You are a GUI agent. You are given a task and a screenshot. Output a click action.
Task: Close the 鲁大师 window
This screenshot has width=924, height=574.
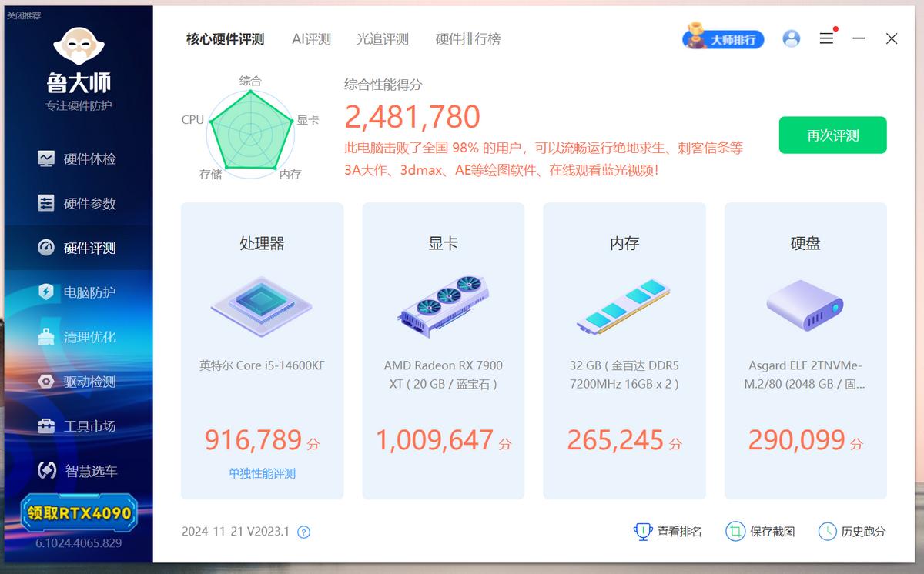pos(892,38)
